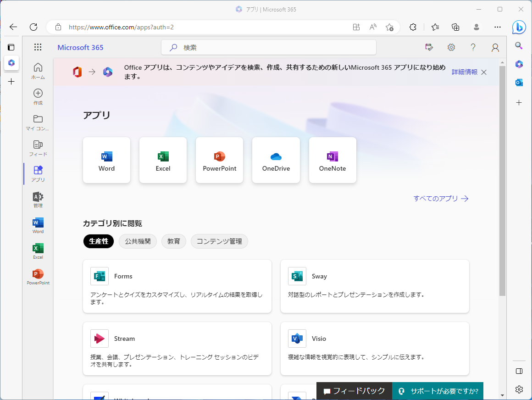Open the 詳細情報 link in the banner
Screen dimensions: 532x400
pyautogui.click(x=465, y=72)
